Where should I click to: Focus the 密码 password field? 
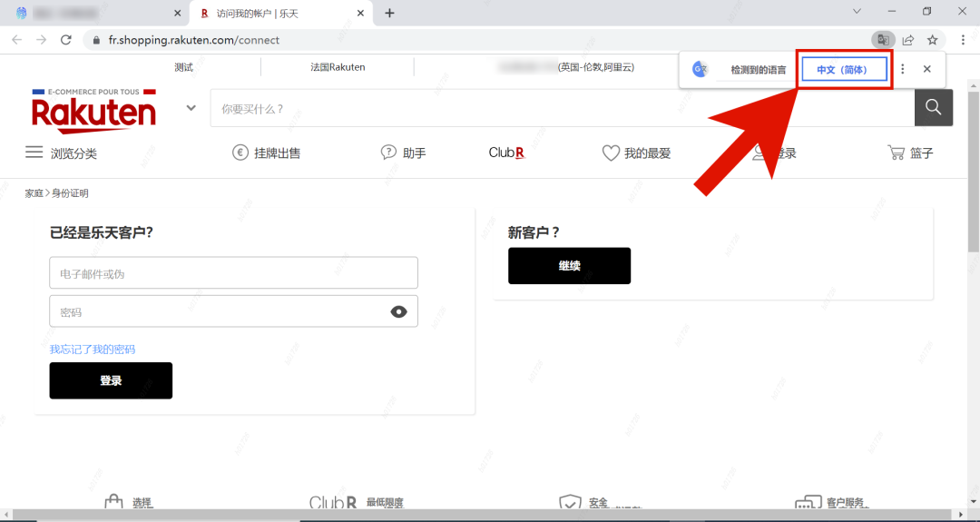pos(234,311)
